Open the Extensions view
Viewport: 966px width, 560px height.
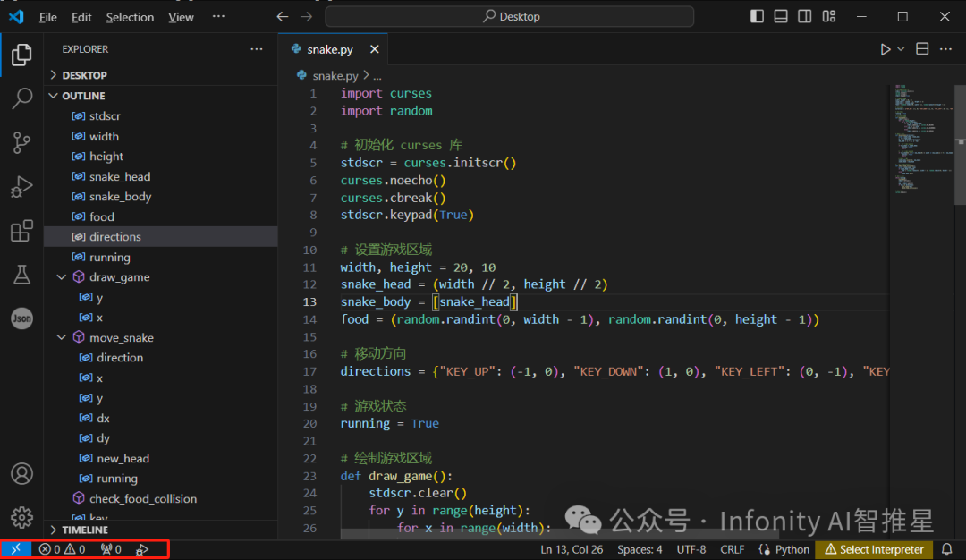coord(21,231)
